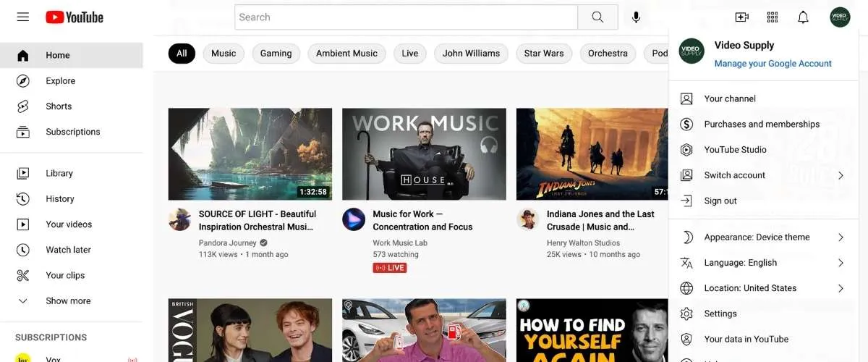Select the Music filter chip

(224, 53)
